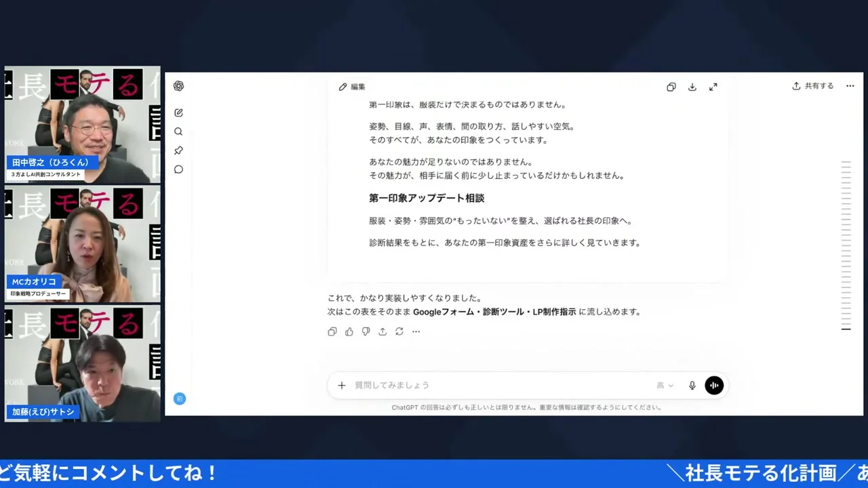Click the 共有する share button
Viewport: 868px width, 488px height.
click(x=813, y=86)
